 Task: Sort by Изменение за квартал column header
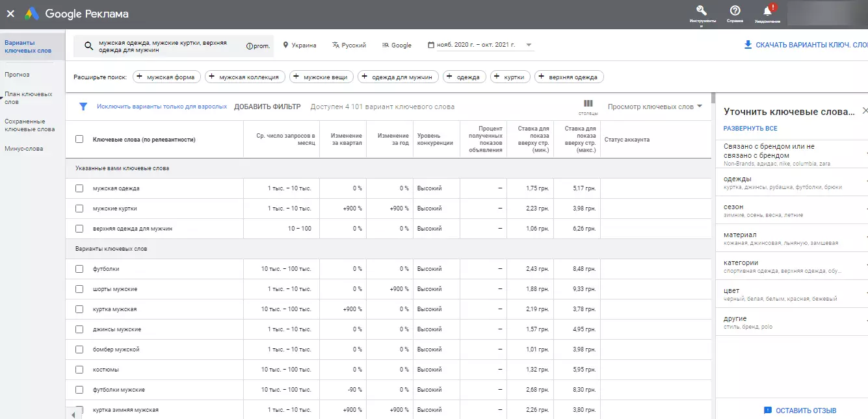(x=346, y=139)
